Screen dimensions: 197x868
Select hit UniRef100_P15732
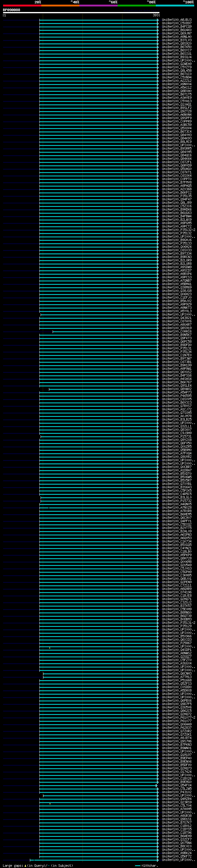tap(177, 501)
